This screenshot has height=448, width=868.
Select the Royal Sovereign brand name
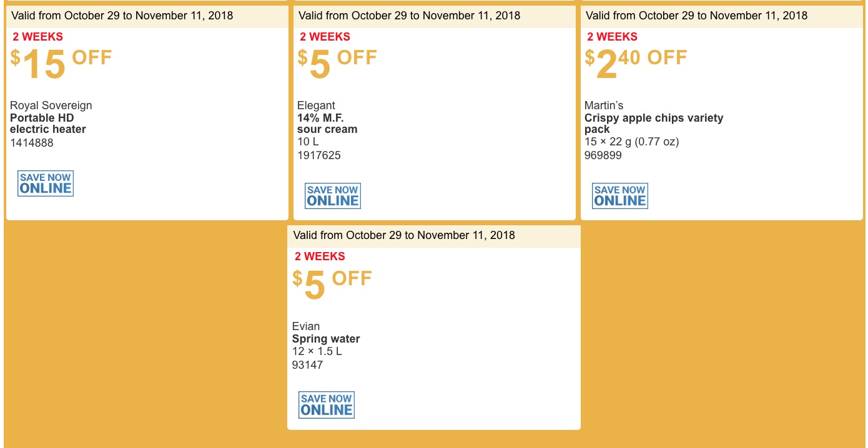click(x=51, y=105)
